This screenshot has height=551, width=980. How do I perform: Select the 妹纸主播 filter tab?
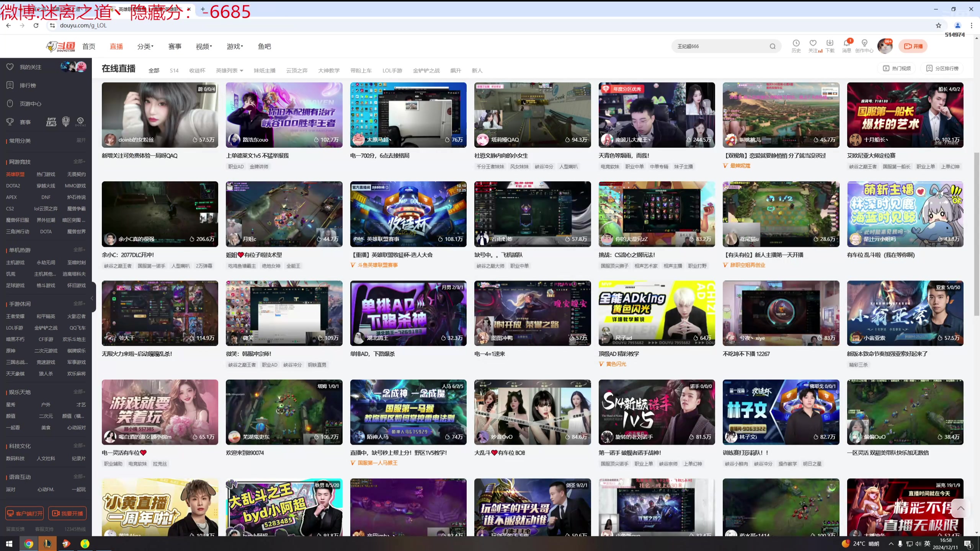[x=265, y=70]
